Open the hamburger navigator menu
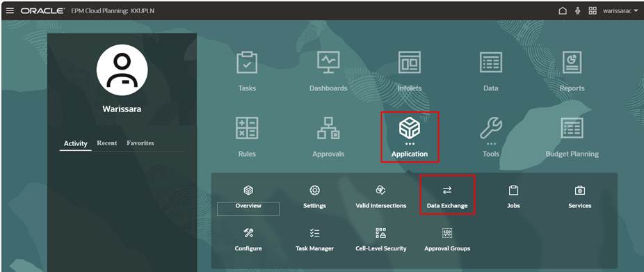 (10, 10)
